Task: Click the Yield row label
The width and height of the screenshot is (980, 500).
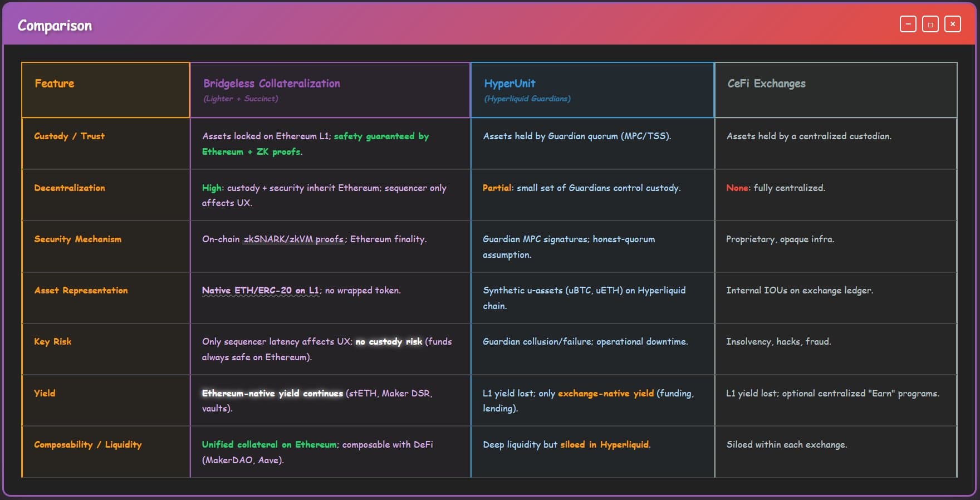Action: (x=45, y=393)
